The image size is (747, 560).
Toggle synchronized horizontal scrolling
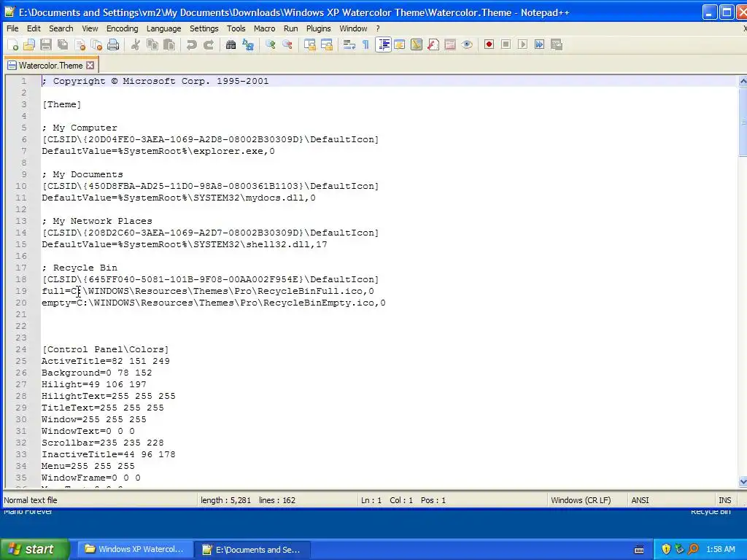click(327, 44)
